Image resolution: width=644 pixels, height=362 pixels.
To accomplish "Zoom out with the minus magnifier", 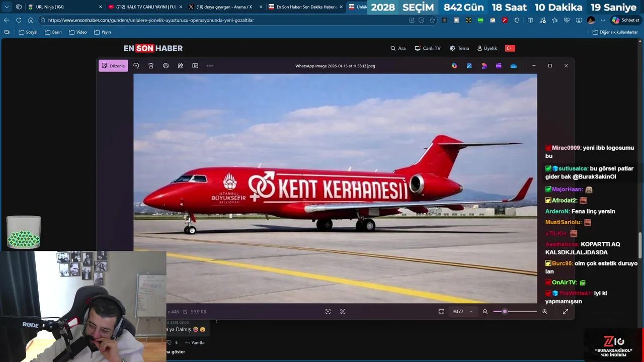I will (x=485, y=312).
